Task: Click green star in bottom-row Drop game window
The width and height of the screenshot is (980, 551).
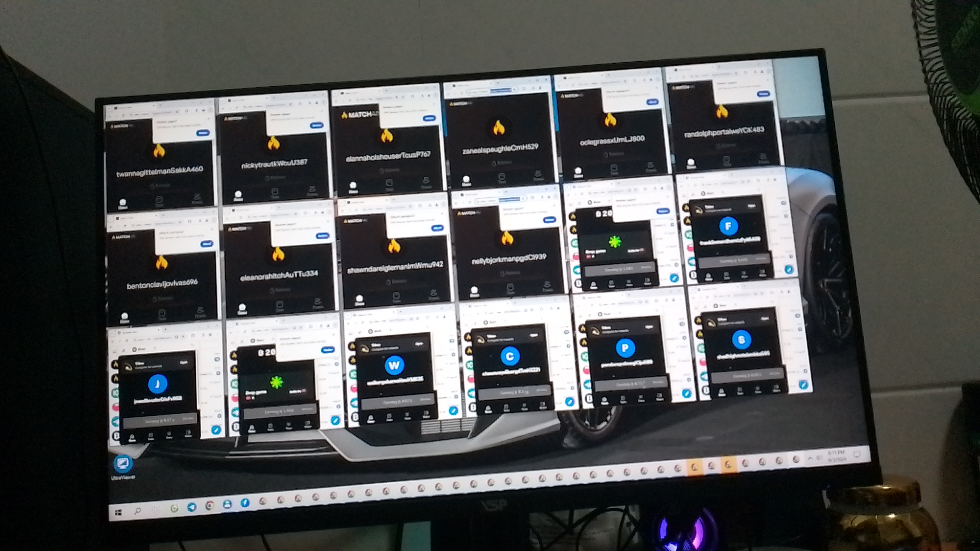Action: [276, 382]
